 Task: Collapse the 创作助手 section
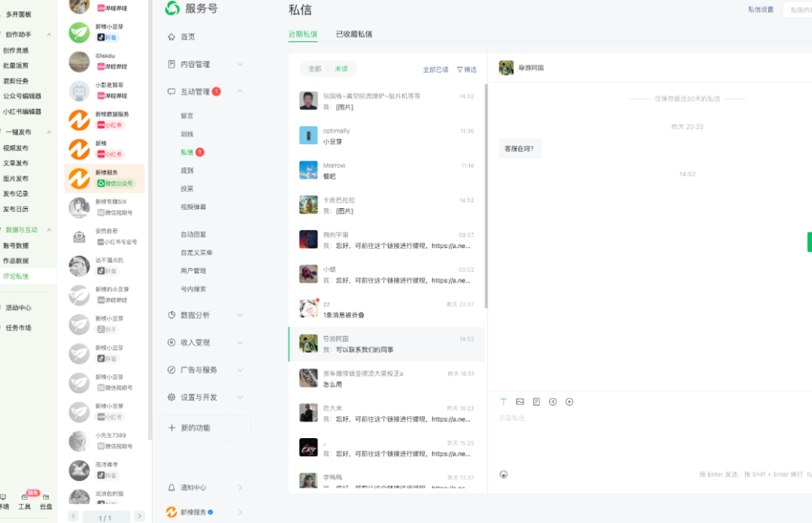click(x=49, y=35)
